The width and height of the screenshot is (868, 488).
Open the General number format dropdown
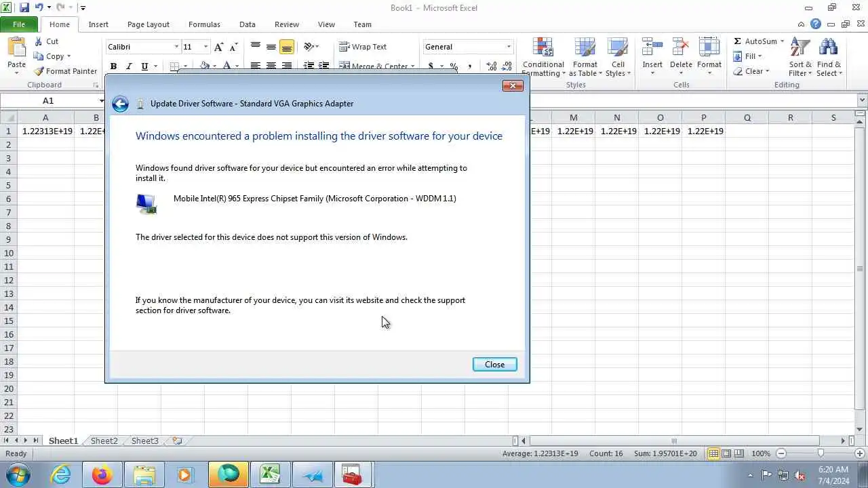509,47
